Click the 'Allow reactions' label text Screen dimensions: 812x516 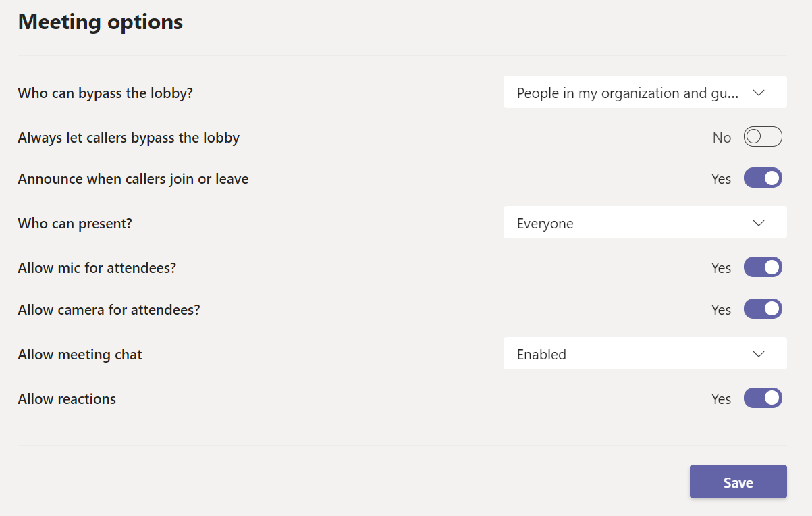coord(67,399)
